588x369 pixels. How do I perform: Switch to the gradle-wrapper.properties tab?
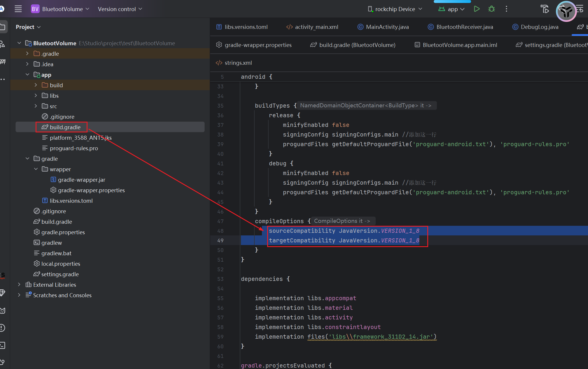pos(254,45)
